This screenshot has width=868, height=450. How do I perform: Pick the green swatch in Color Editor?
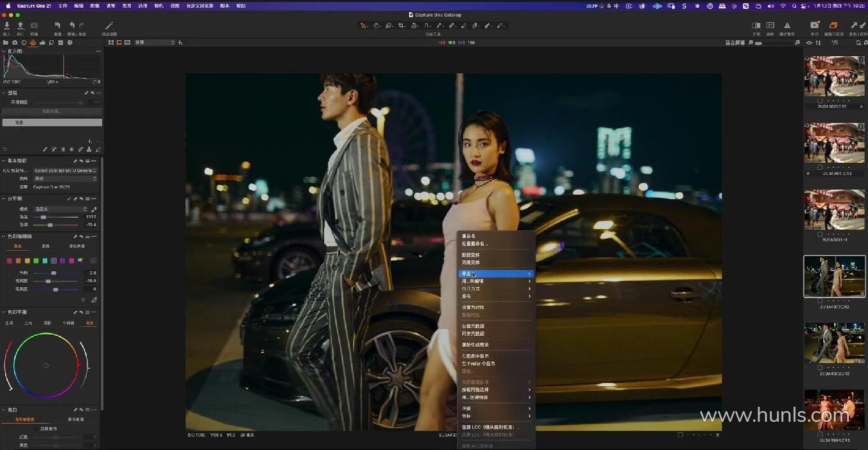tap(36, 260)
